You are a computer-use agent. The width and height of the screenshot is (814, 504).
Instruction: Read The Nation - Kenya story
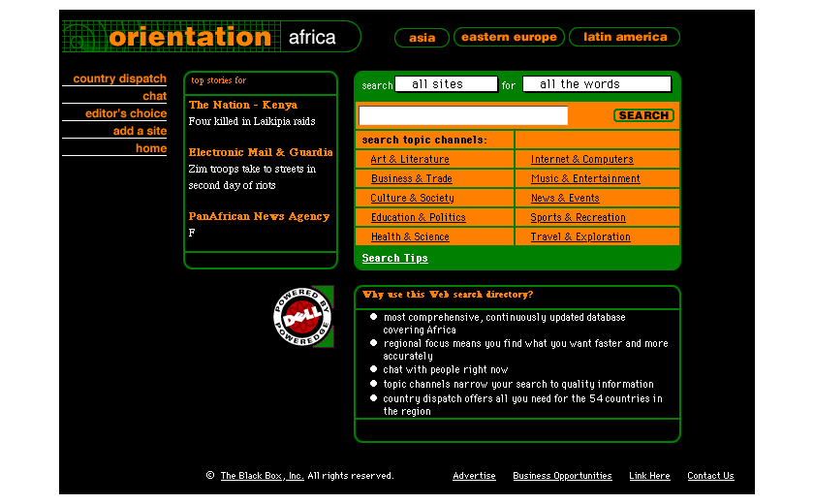[243, 105]
